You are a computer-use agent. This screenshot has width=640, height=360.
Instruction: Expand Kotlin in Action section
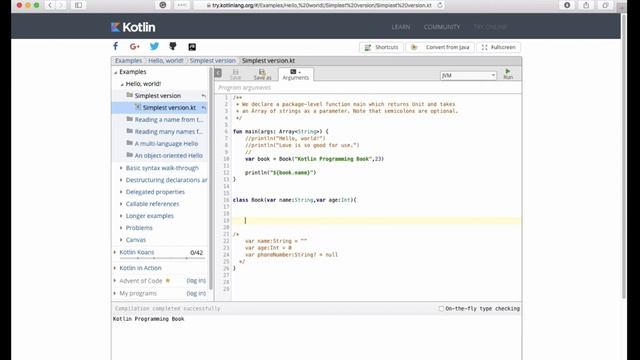pos(115,268)
